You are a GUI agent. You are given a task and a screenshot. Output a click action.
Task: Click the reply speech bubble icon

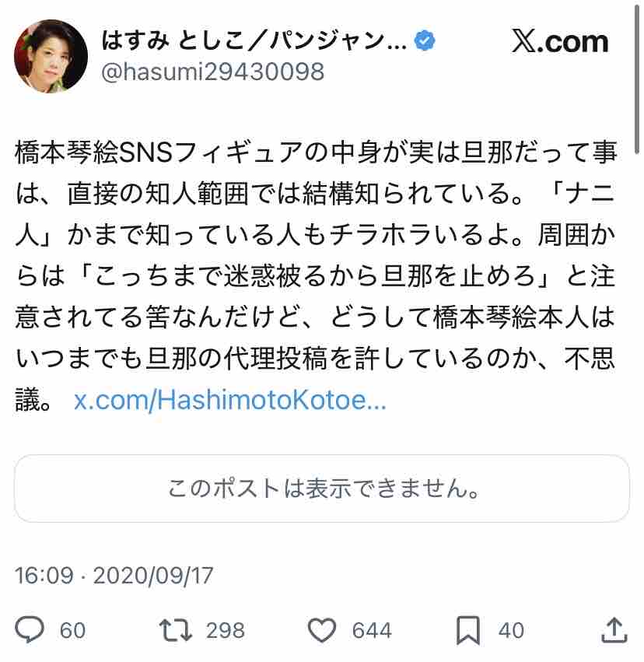(x=30, y=629)
